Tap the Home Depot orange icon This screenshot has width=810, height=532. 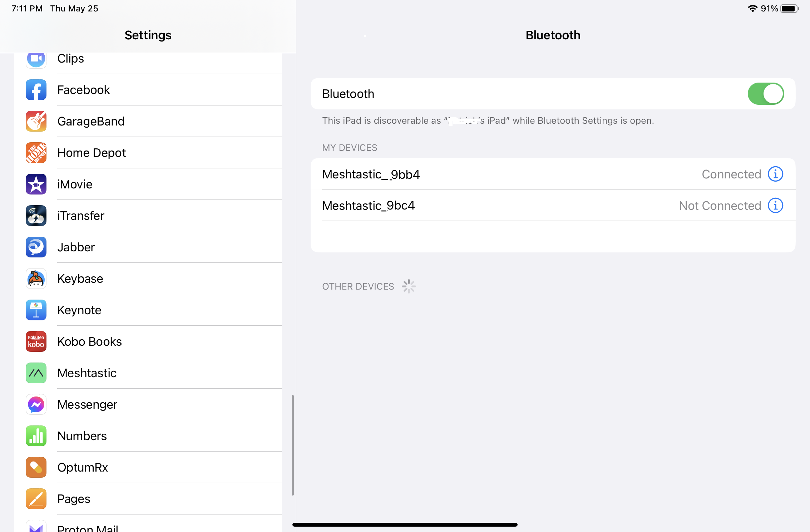(x=36, y=153)
